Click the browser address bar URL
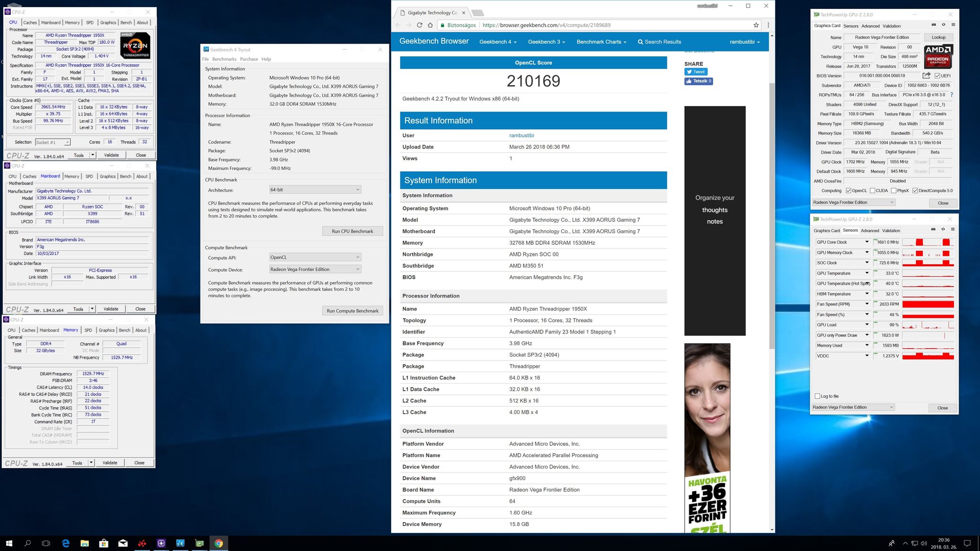This screenshot has width=980, height=551. [546, 25]
